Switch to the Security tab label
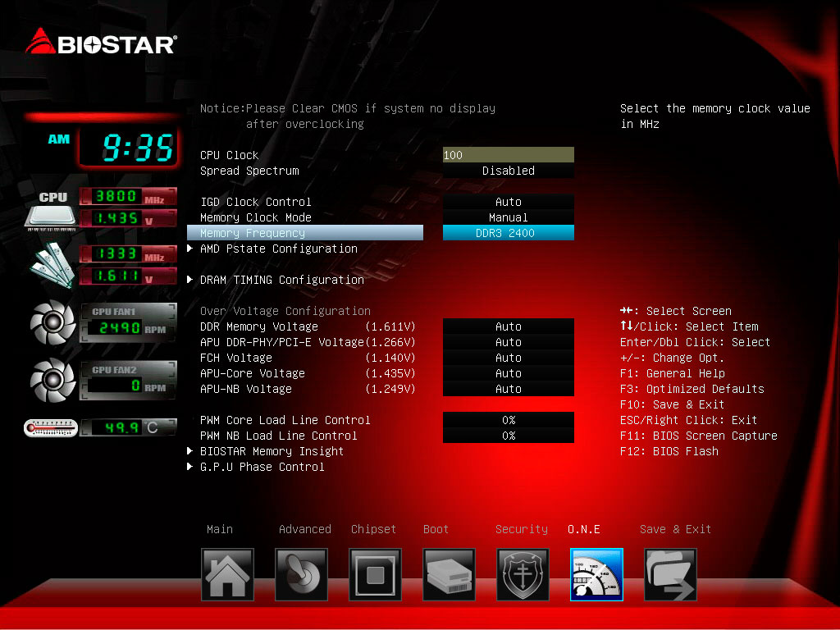The image size is (840, 630). 521,529
